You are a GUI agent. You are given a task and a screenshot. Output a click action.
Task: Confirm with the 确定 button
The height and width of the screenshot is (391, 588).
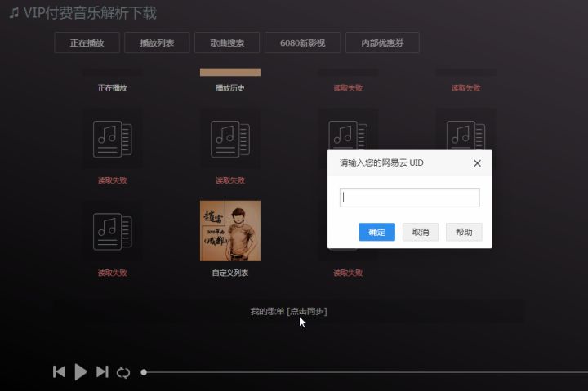point(376,232)
